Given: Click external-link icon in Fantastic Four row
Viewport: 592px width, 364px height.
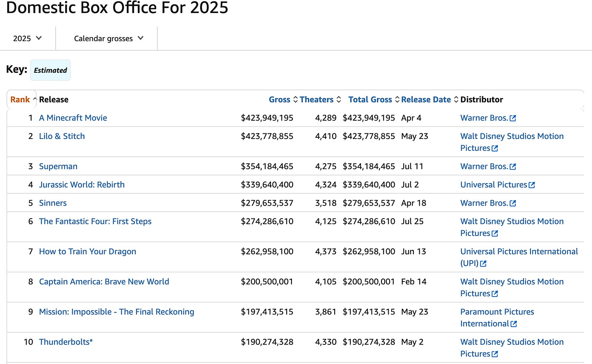Looking at the screenshot, I should coord(495,234).
